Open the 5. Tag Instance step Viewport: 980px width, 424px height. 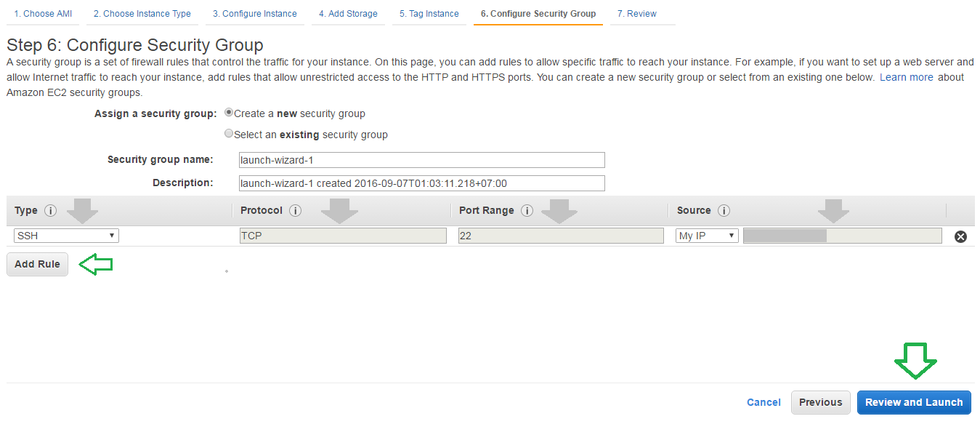point(429,14)
